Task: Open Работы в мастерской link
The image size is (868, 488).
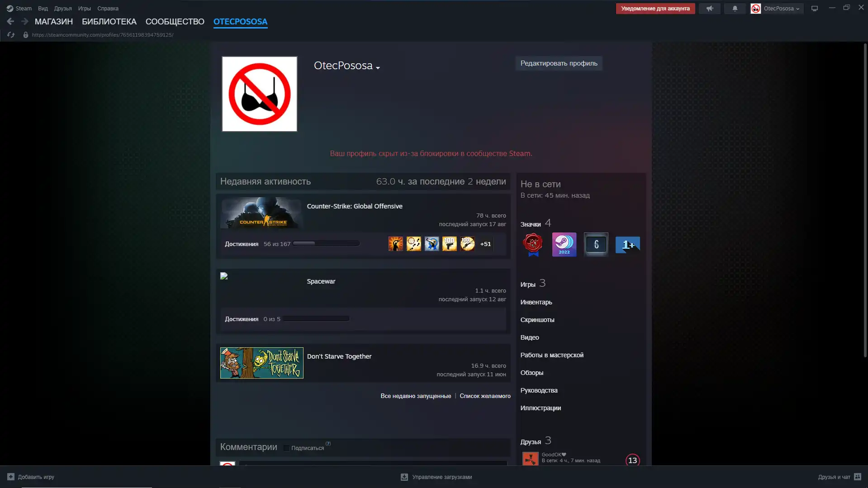Action: click(551, 355)
